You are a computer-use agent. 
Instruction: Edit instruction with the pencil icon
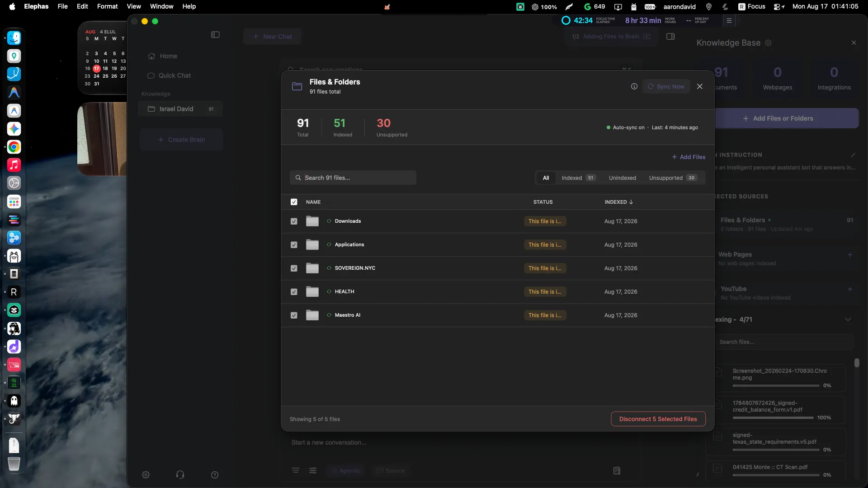[x=853, y=155]
